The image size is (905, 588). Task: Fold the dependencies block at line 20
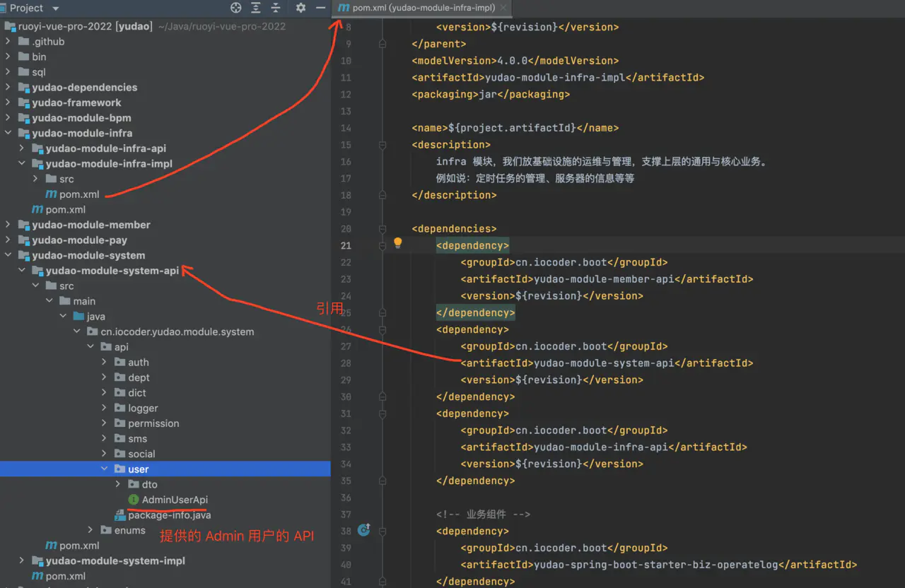[383, 229]
